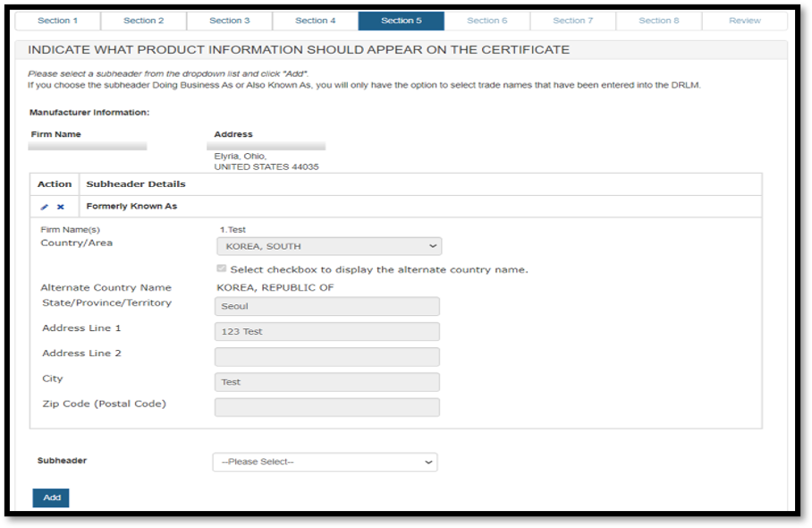Go to the Section 3 tab
This screenshot has height=528, width=812.
(229, 21)
